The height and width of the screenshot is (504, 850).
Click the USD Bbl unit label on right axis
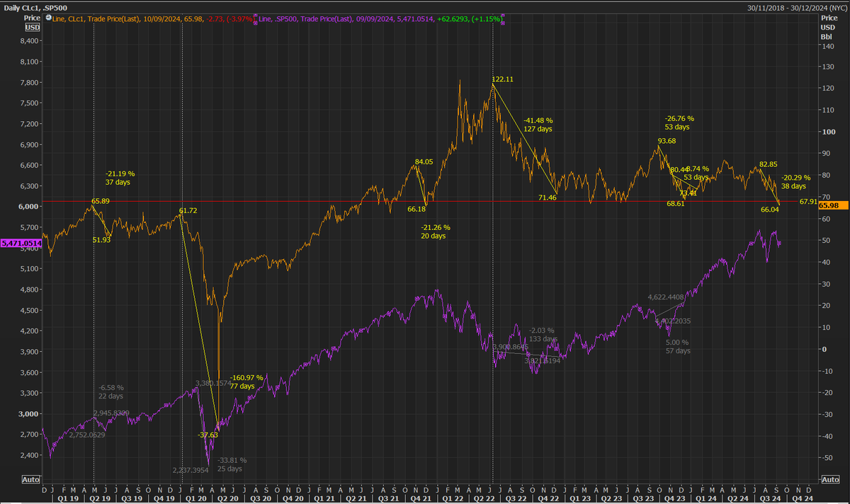(827, 31)
